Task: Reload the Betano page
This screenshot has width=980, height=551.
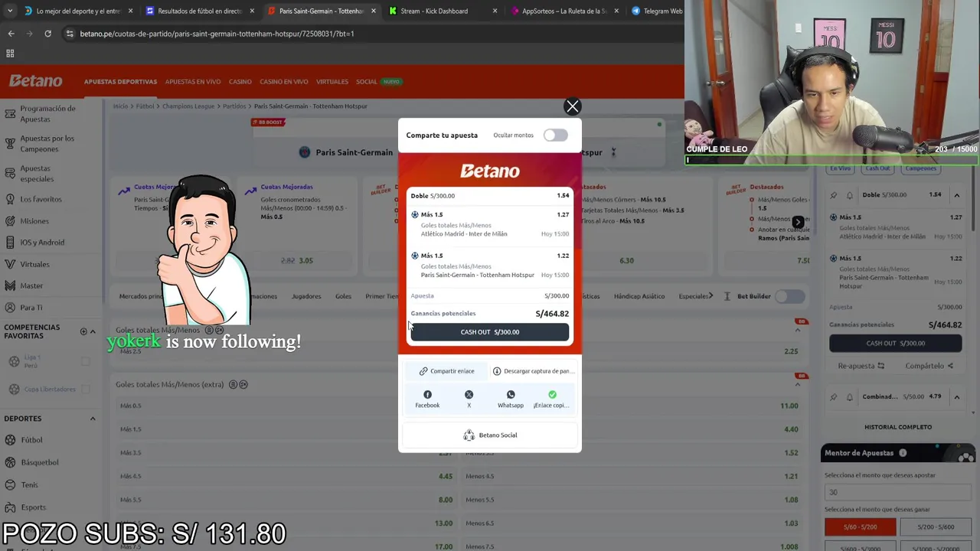Action: [47, 34]
